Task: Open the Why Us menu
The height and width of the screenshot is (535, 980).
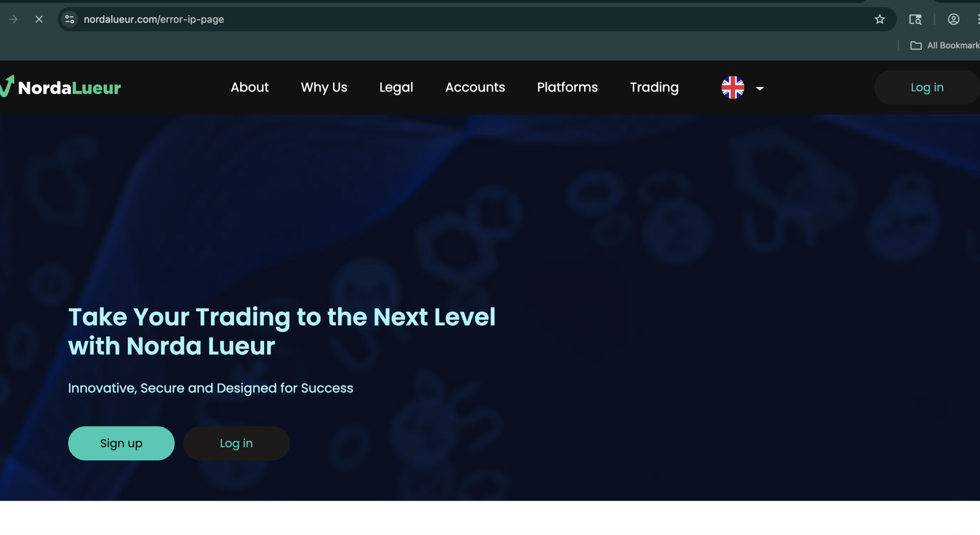Action: click(x=324, y=87)
